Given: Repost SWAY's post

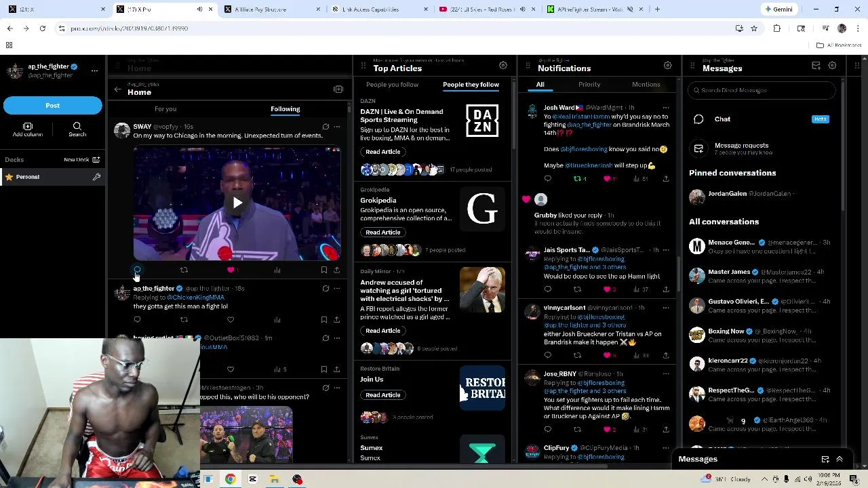Looking at the screenshot, I should point(184,270).
